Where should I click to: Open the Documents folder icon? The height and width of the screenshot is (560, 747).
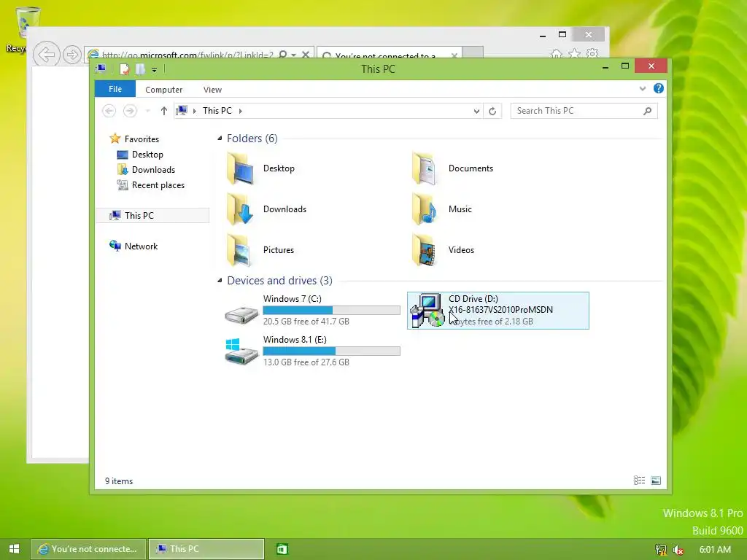click(425, 168)
